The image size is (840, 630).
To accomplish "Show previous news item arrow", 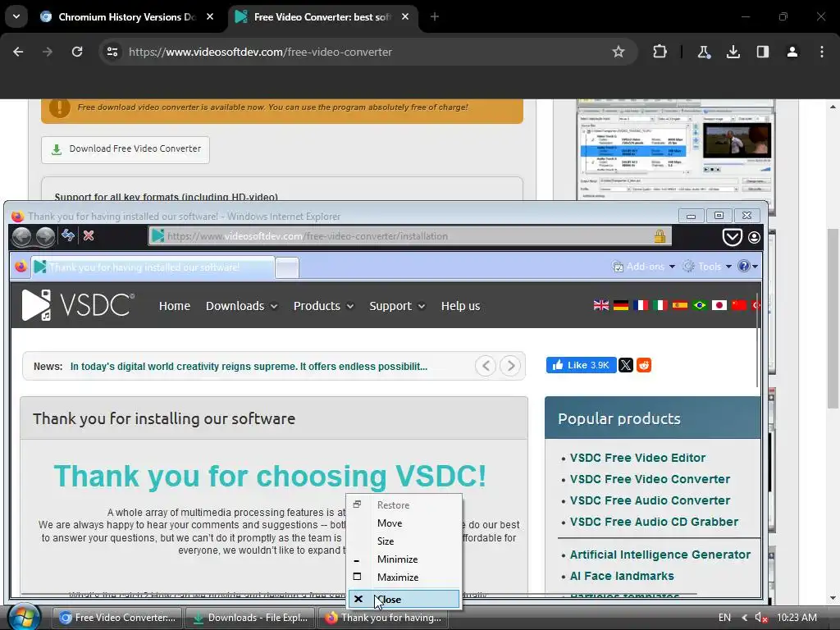I will point(486,366).
